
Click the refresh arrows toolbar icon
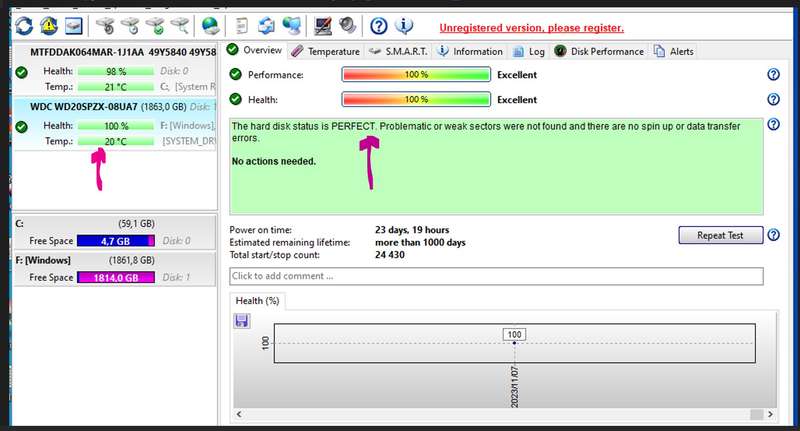click(23, 26)
